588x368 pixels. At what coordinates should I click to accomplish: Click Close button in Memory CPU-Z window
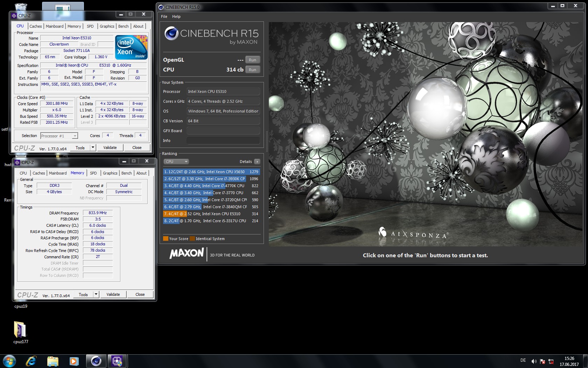click(x=140, y=294)
